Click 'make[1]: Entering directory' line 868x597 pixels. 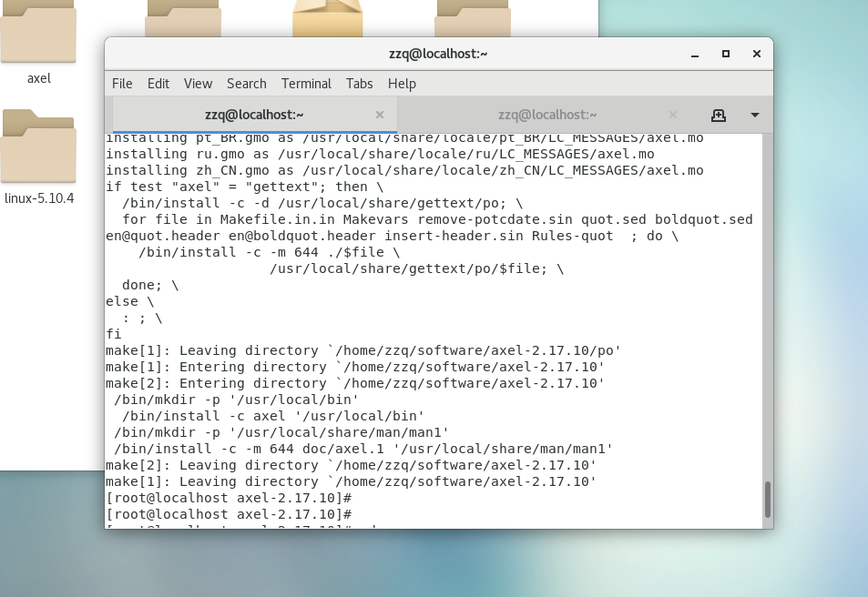coord(355,367)
